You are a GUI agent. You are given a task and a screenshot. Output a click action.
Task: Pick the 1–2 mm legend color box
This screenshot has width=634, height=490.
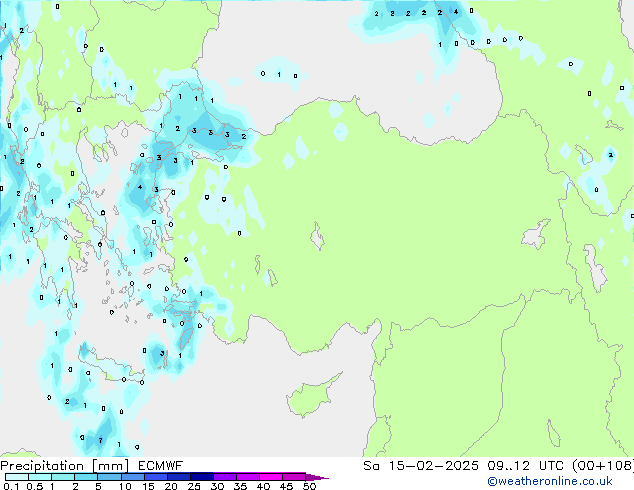(63, 477)
